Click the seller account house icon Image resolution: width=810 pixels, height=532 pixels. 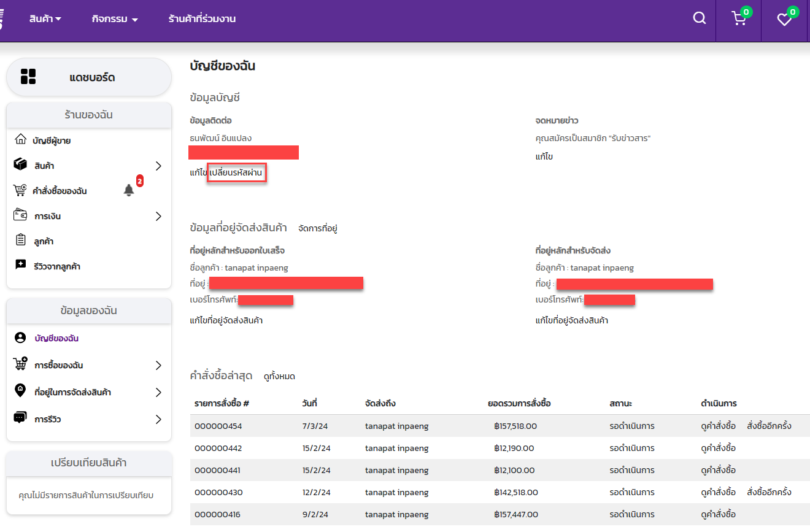click(20, 140)
